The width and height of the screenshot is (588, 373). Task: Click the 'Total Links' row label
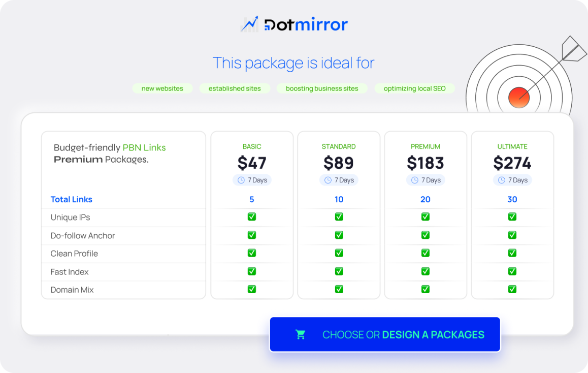(x=71, y=199)
